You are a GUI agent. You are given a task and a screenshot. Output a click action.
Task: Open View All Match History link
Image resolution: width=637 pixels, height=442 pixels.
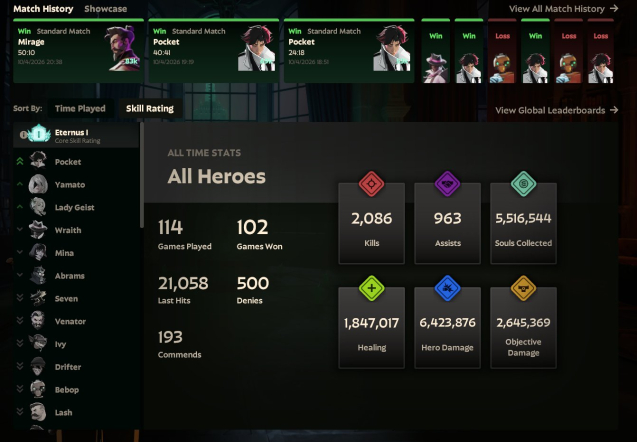[x=563, y=9]
